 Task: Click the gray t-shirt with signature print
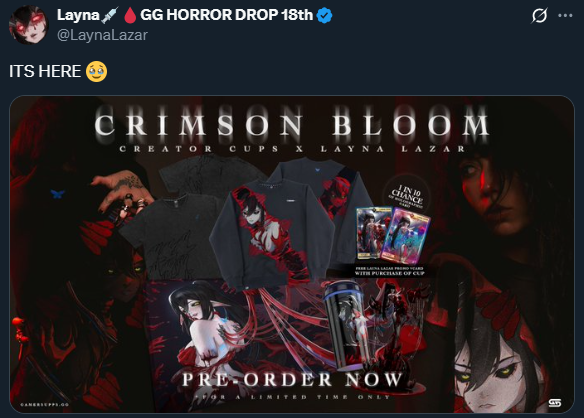(172, 237)
